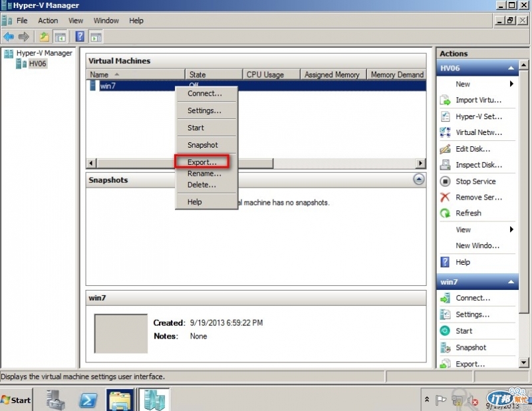
Task: Select the win7 virtual machine row
Action: (256, 86)
